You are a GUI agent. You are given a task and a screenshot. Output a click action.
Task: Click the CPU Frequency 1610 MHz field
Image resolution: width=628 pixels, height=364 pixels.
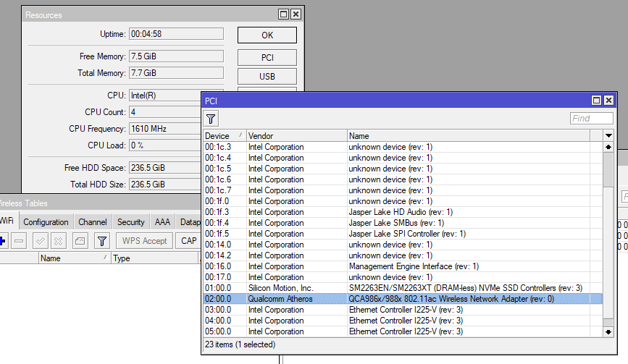(165, 129)
